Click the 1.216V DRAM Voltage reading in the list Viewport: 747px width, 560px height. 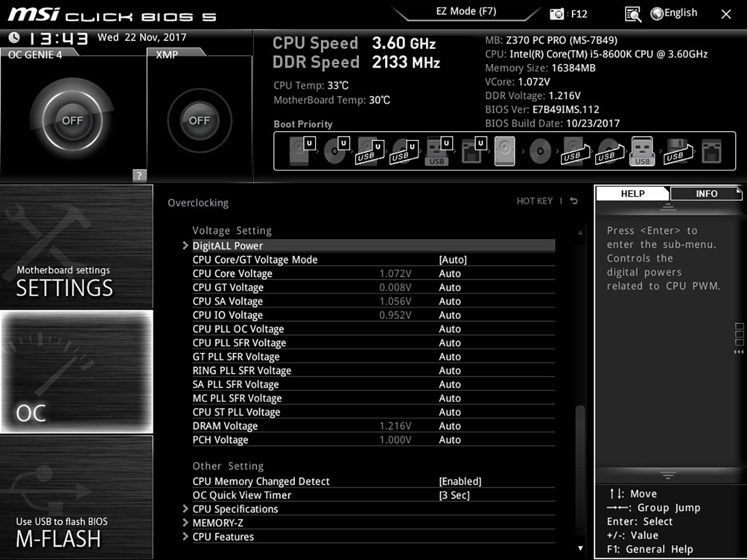pos(395,426)
